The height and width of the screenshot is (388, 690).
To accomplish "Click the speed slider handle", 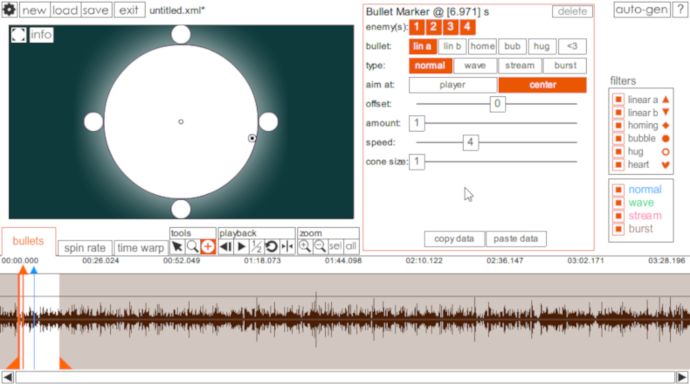I will click(470, 142).
